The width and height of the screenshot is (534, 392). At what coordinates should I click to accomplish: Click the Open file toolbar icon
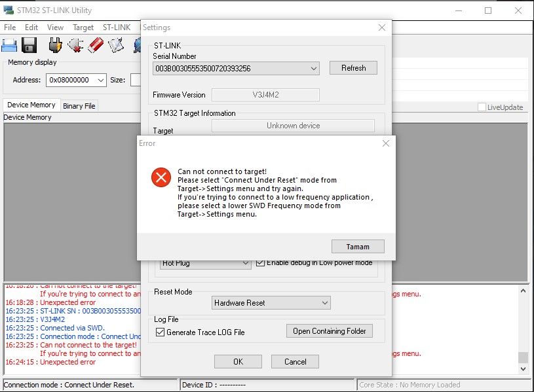tap(9, 45)
